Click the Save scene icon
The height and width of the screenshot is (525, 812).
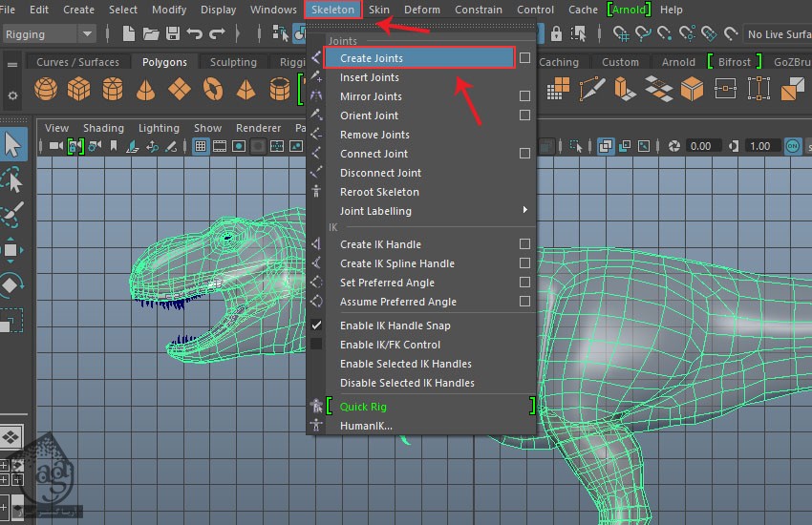(x=173, y=34)
